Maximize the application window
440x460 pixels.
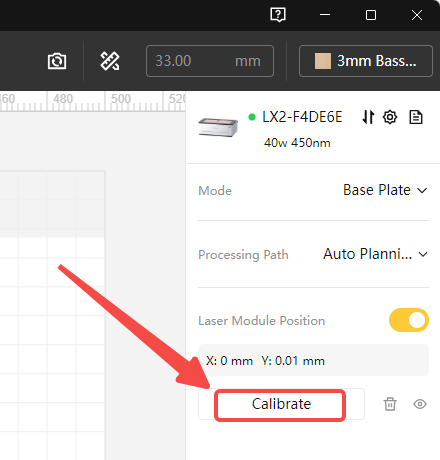click(x=371, y=15)
